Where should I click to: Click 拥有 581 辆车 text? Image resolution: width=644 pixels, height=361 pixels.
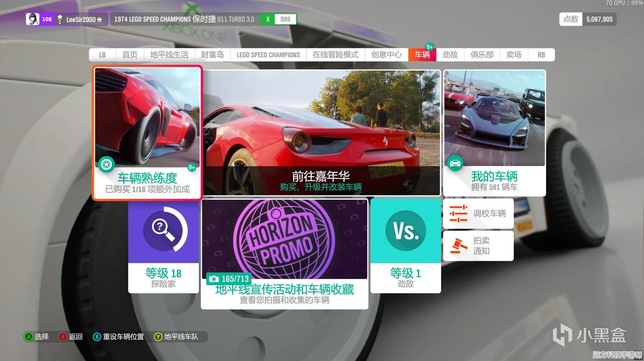tap(494, 187)
